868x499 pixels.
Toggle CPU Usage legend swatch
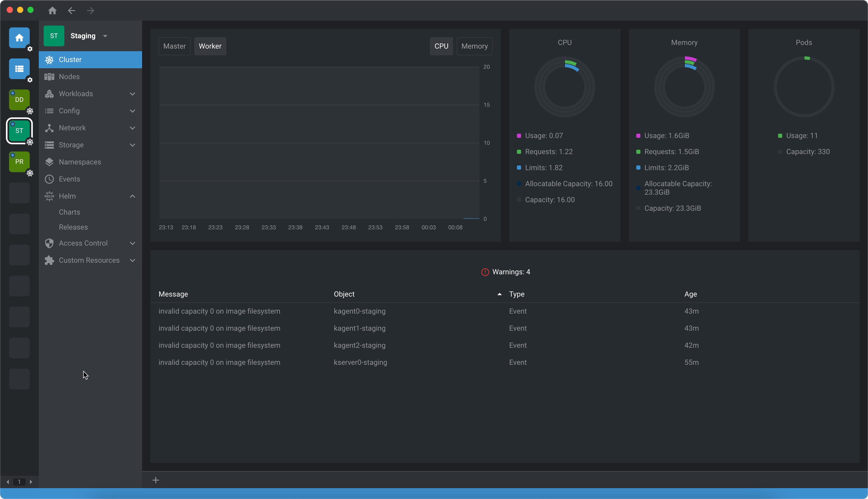click(x=519, y=136)
